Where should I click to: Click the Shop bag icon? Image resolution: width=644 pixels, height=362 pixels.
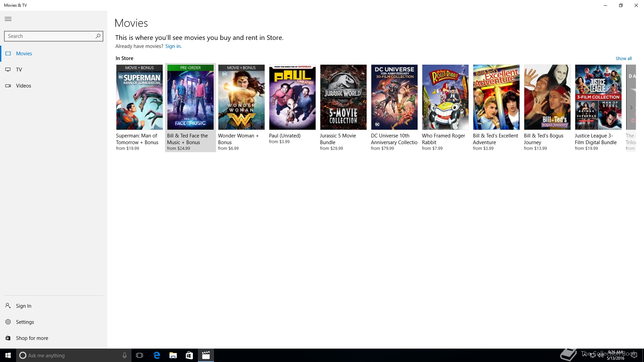point(8,338)
